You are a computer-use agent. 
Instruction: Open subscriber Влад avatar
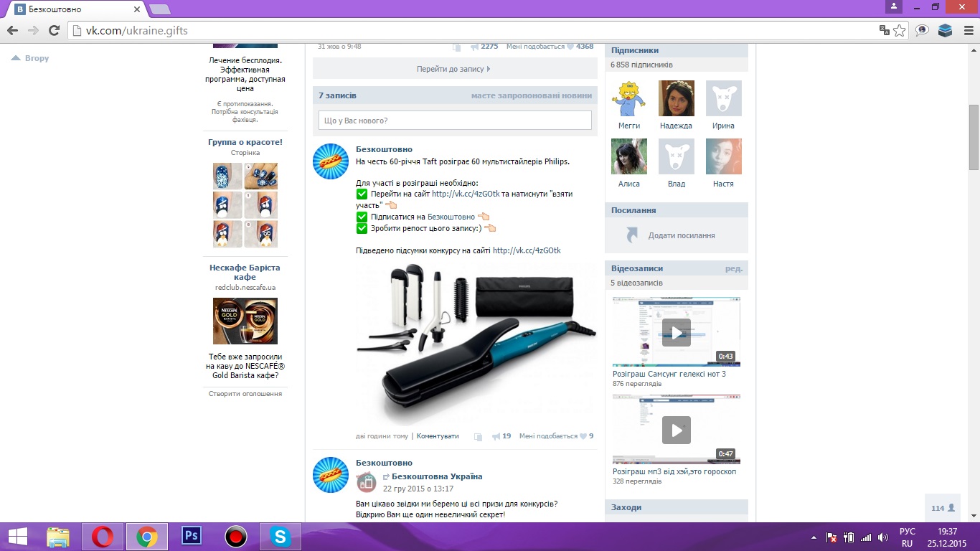pos(677,156)
